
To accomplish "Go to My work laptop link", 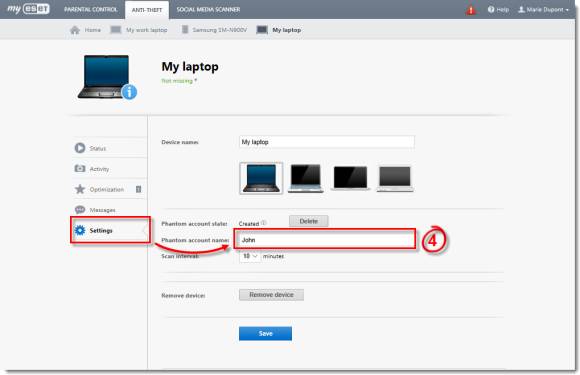I will 146,30.
